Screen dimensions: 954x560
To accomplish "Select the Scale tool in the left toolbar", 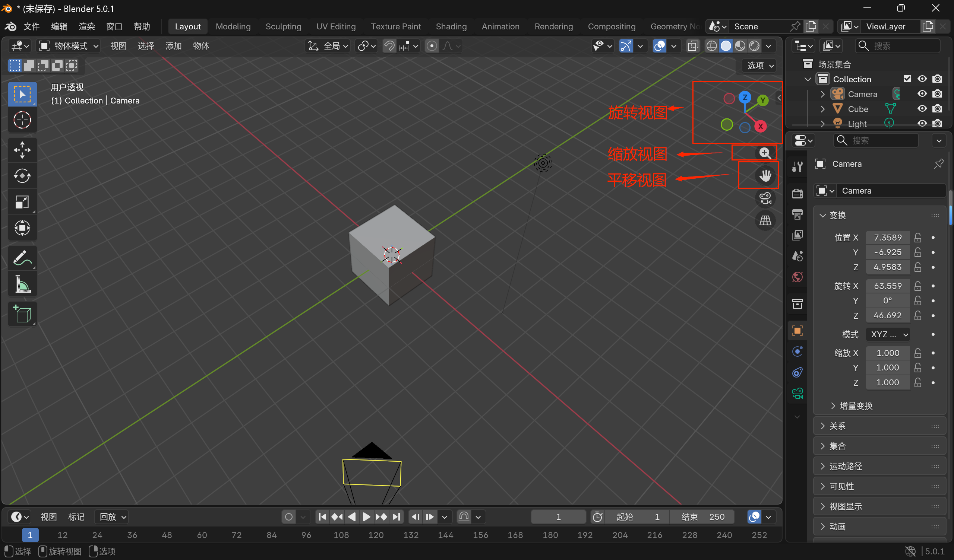I will click(22, 202).
